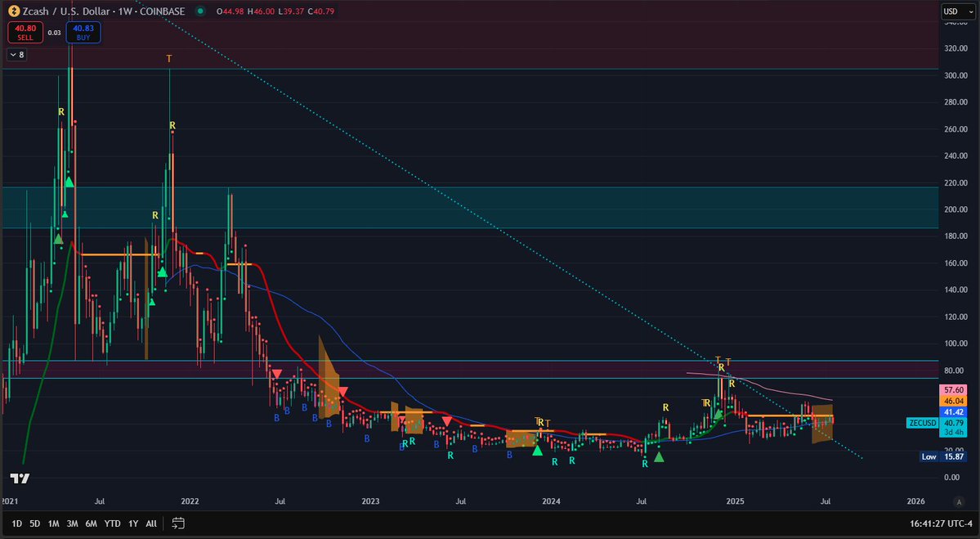
Task: Select the 6M time range
Action: coord(92,523)
